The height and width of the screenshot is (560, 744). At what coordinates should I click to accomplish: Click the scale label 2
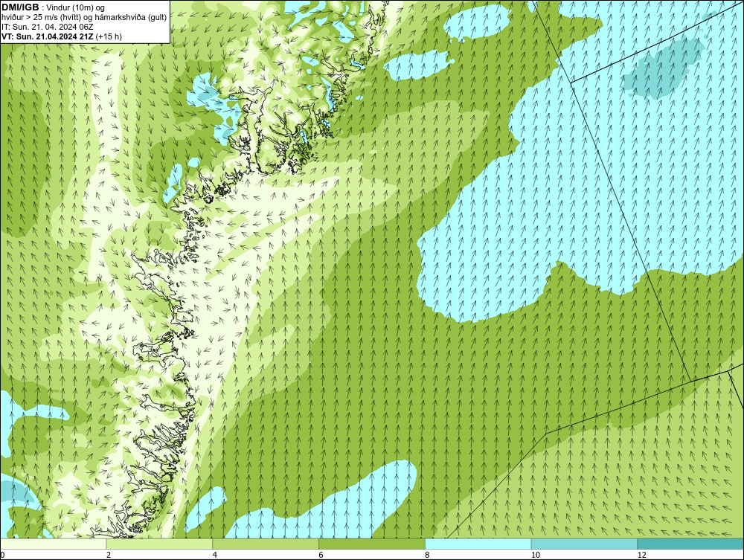point(109,555)
